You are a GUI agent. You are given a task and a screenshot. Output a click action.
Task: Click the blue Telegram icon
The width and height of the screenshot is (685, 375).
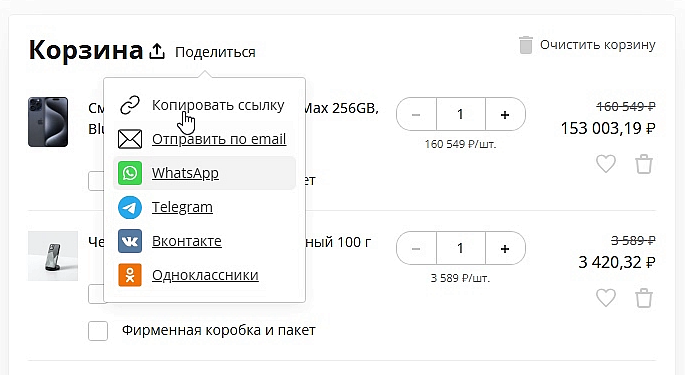tap(130, 207)
